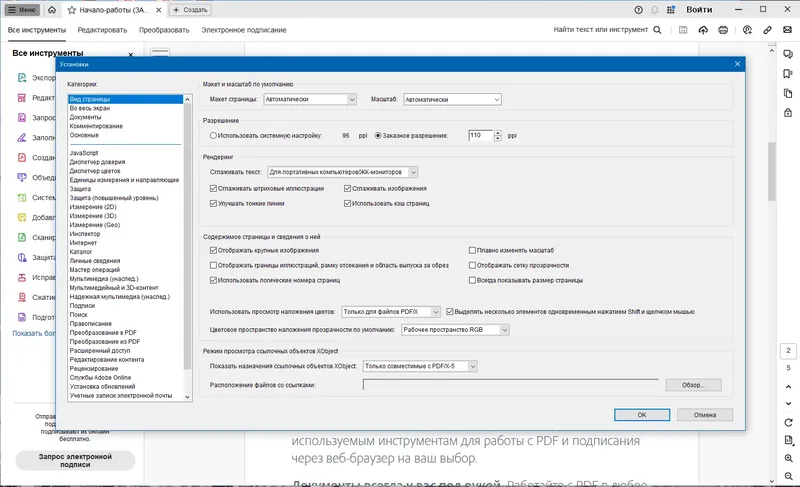800x487 pixels.
Task: Close the Установки dialog
Action: [x=737, y=64]
